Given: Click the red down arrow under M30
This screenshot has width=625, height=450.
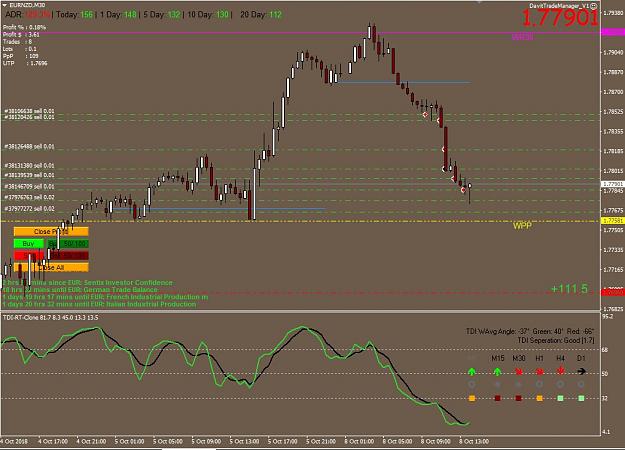Looking at the screenshot, I should [519, 371].
